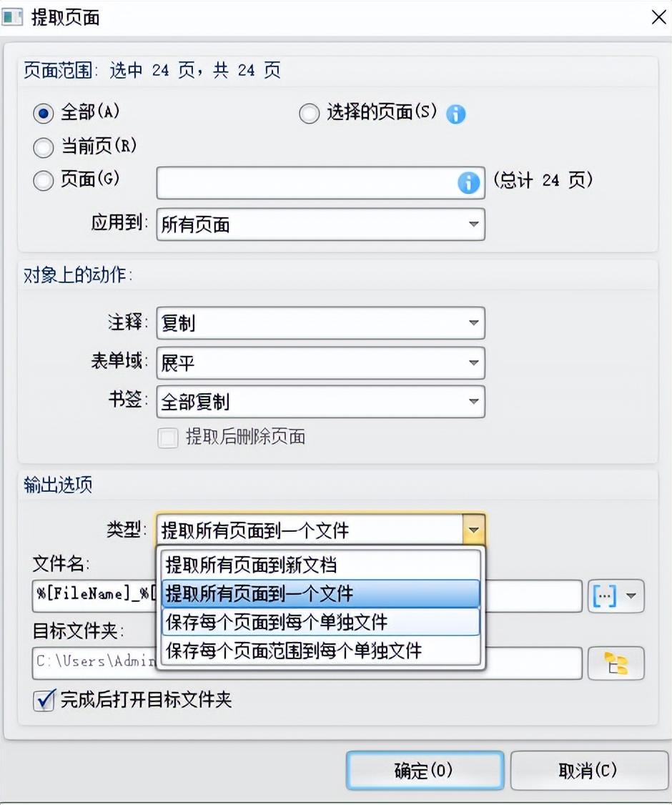Screen dimensions: 672x805
Task: Close the 提取页面 dialog window
Action: pyautogui.click(x=658, y=18)
